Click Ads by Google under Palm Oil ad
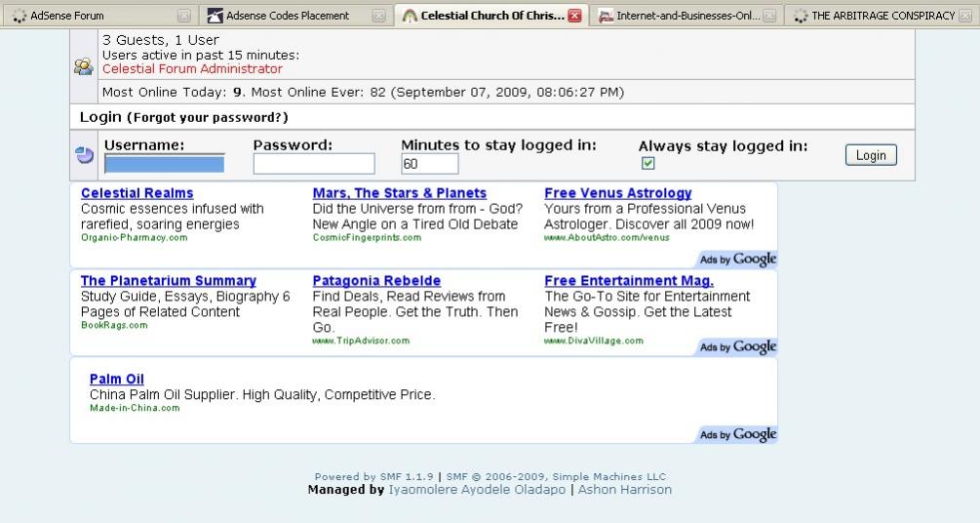The width and height of the screenshot is (980, 523). [737, 434]
